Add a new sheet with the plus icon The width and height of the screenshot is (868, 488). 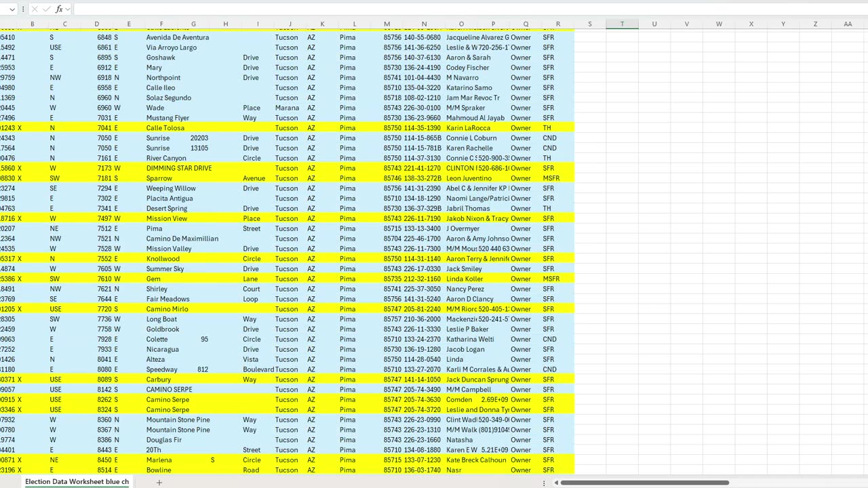coord(159,483)
